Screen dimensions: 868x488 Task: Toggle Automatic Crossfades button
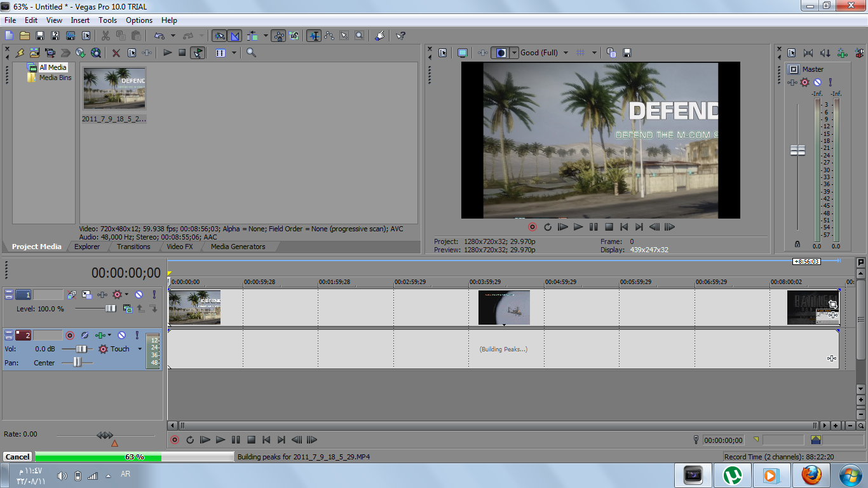[x=234, y=36]
